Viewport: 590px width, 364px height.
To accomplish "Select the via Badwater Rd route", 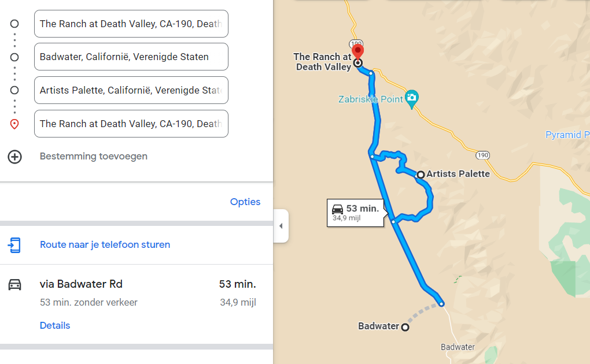I will point(81,284).
